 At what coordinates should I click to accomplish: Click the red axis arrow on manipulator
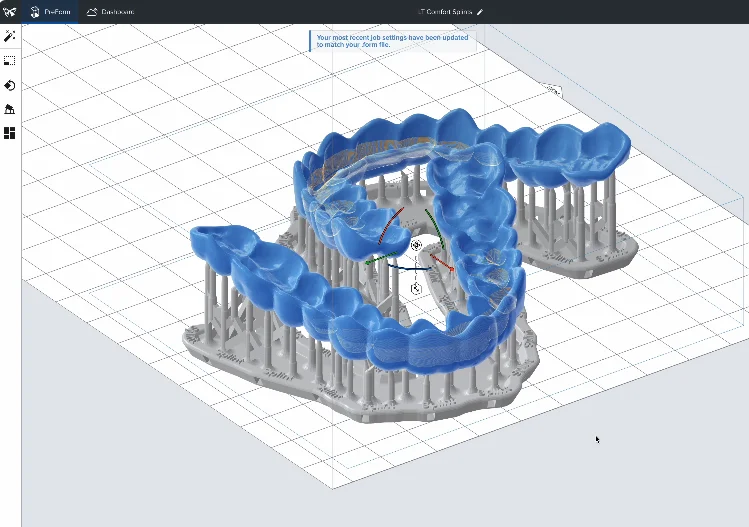(x=443, y=264)
